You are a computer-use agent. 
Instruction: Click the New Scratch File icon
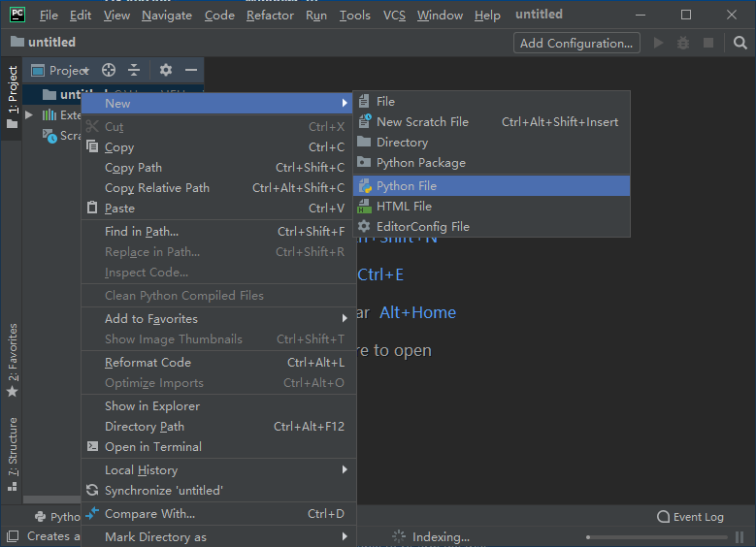point(365,121)
